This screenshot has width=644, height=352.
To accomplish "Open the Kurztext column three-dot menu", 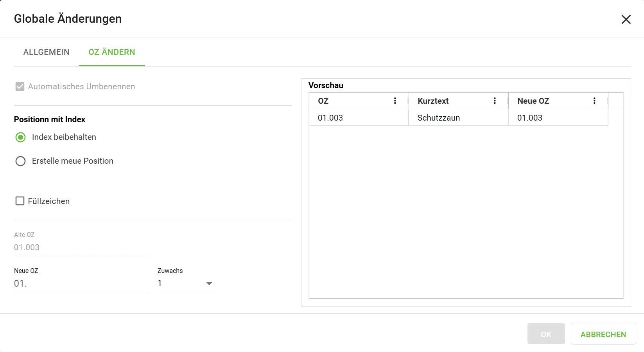I will [x=495, y=101].
